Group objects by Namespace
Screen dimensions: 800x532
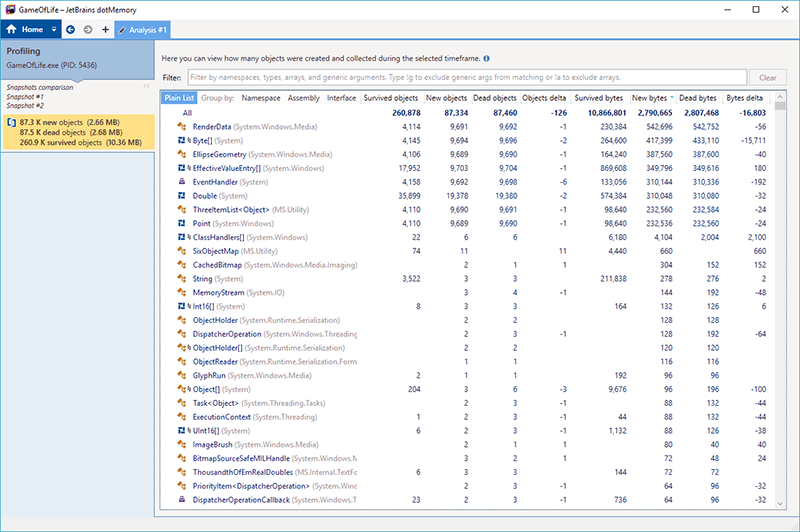tap(261, 98)
